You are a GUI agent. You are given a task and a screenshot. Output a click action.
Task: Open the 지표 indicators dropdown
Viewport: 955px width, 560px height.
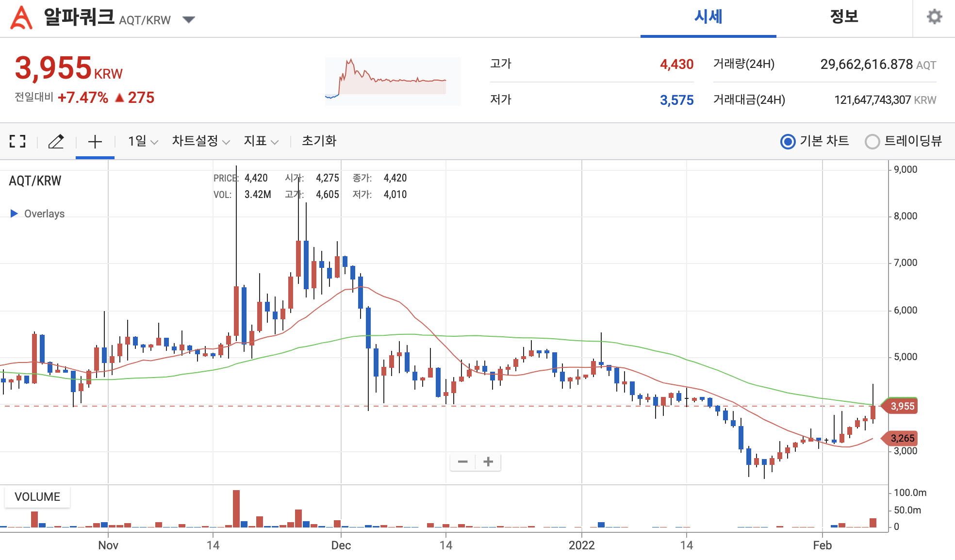coord(261,141)
